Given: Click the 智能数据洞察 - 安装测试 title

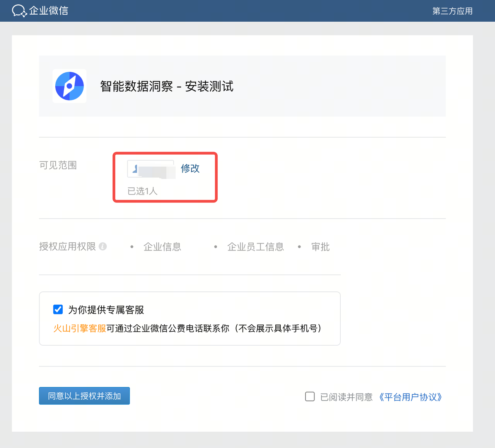Looking at the screenshot, I should click(x=167, y=86).
